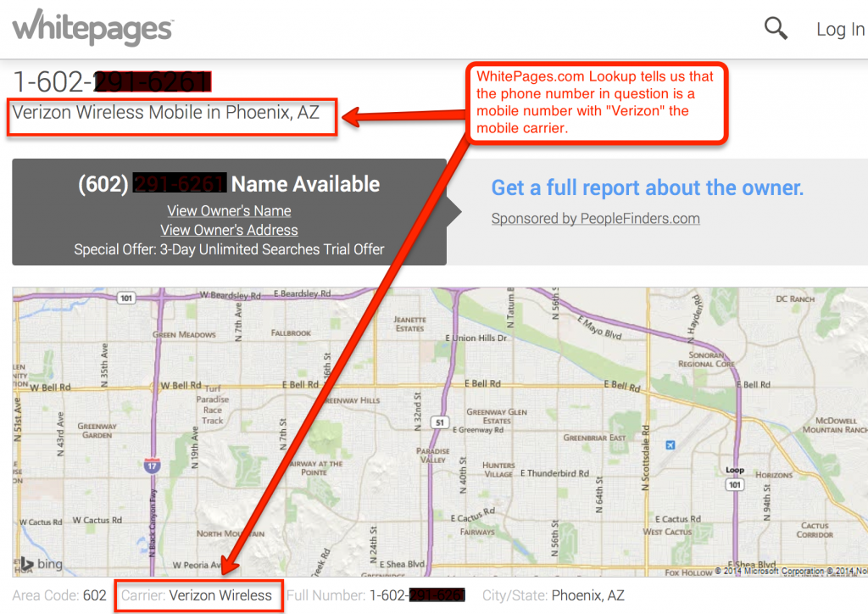This screenshot has height=614, width=868.
Task: Click 'Greenway Glen Estates' map label
Action: [x=497, y=416]
